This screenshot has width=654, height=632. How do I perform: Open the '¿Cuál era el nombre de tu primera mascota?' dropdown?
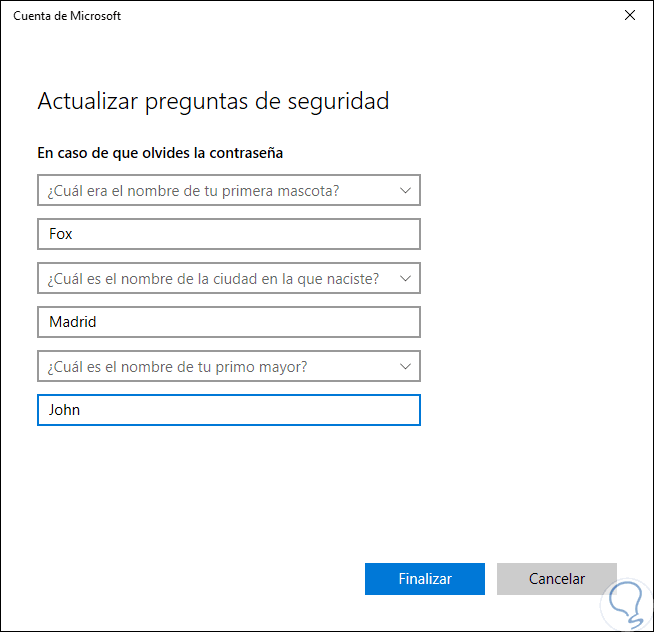[x=228, y=190]
